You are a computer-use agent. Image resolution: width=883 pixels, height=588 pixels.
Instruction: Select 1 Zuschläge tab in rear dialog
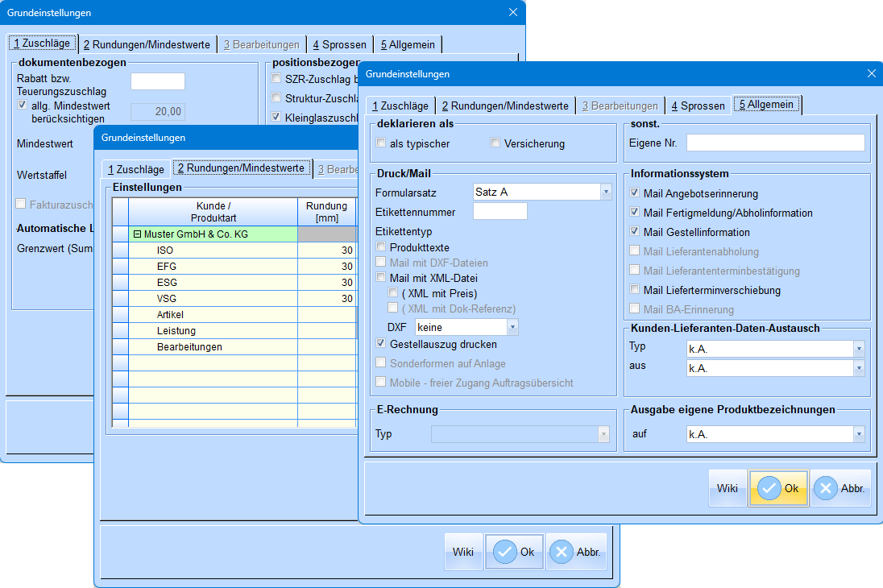point(42,43)
